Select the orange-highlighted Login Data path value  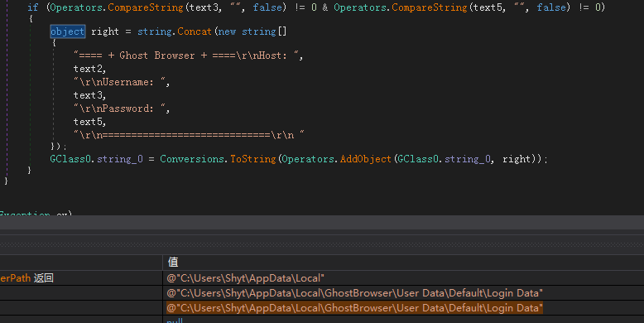tap(355, 308)
